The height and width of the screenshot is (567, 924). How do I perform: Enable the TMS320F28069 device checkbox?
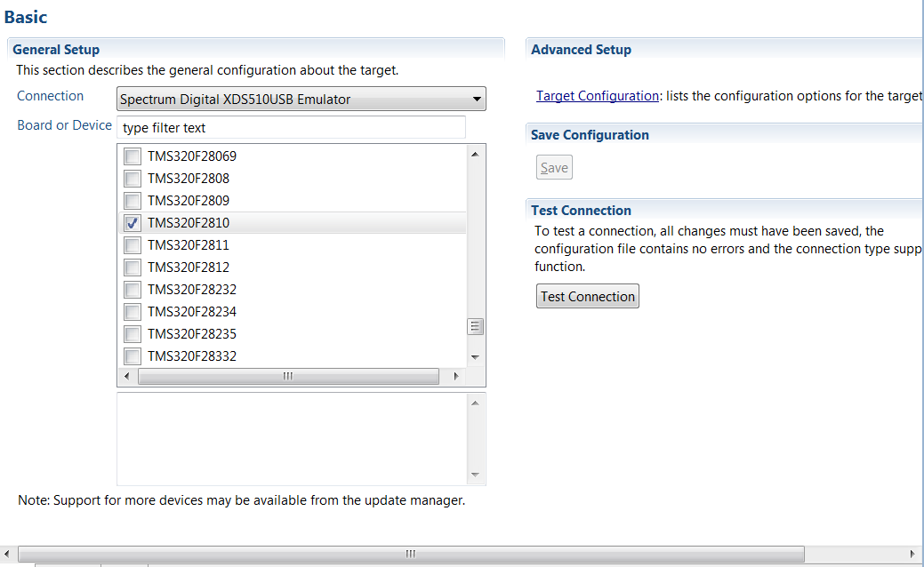click(132, 156)
